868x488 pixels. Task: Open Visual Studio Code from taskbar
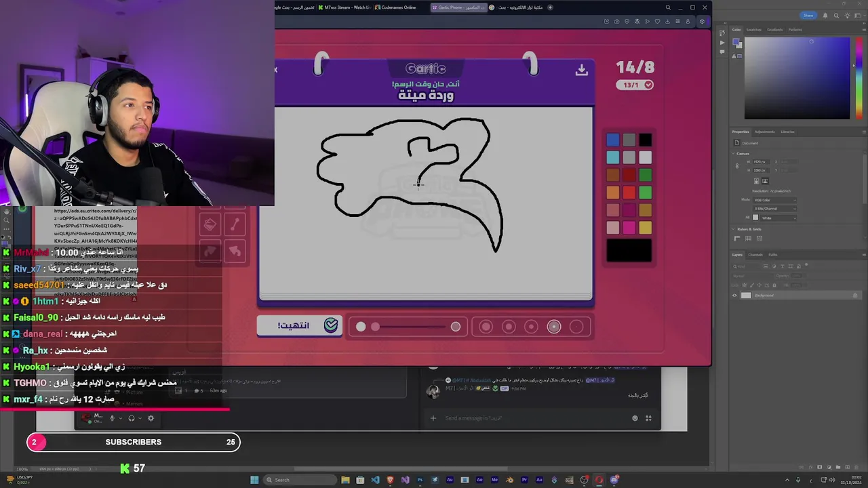coord(375,480)
